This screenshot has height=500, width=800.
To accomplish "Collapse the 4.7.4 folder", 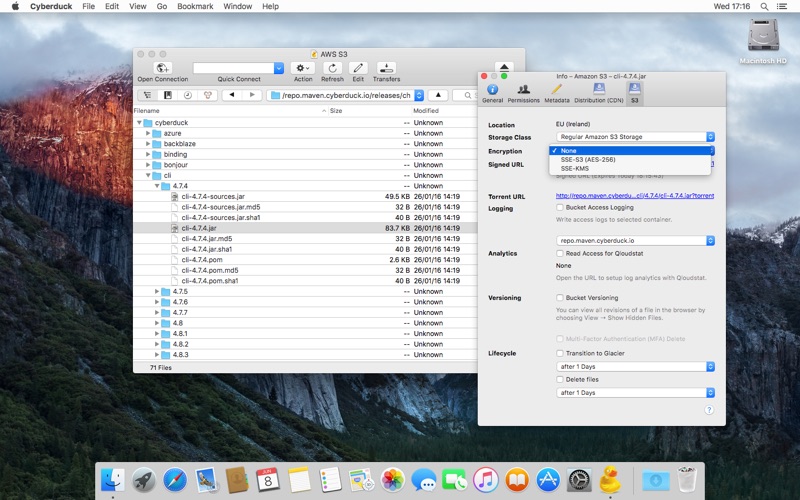I will tap(158, 186).
